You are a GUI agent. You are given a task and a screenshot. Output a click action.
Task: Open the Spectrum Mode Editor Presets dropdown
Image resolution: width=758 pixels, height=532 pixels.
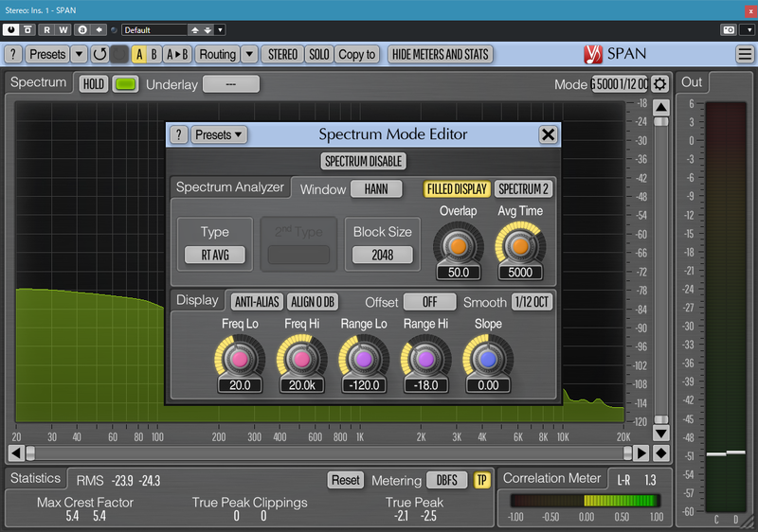pos(219,134)
